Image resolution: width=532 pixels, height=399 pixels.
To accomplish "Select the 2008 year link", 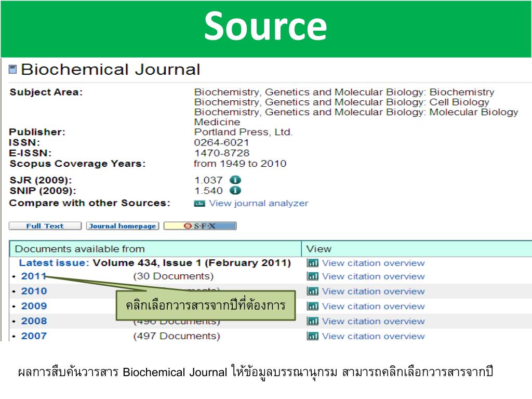I will pos(34,321).
